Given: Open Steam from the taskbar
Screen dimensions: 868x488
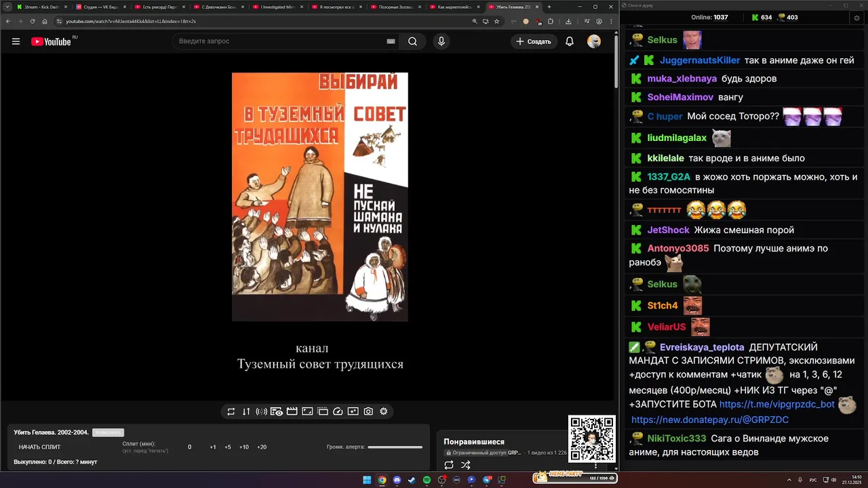Looking at the screenshot, I should coord(412,480).
